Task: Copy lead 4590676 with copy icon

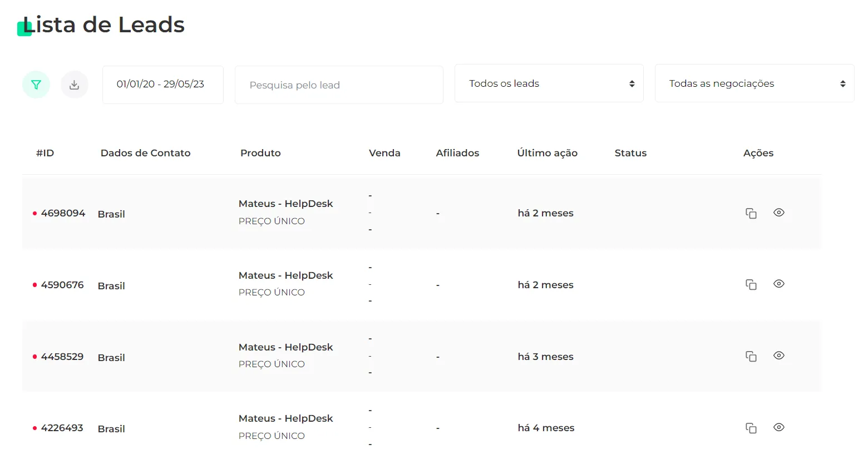Action: (751, 284)
